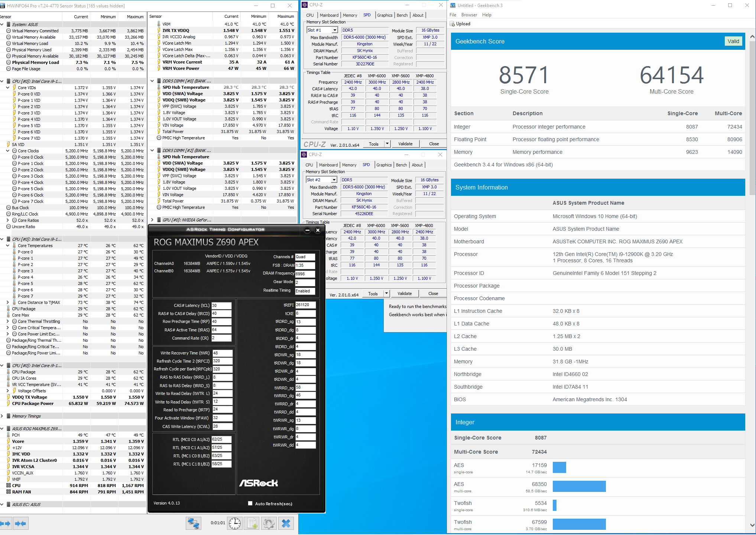Collapse DDR5 DIMM [#2] sensor group
Image resolution: width=756 pixels, height=535 pixels.
152,150
